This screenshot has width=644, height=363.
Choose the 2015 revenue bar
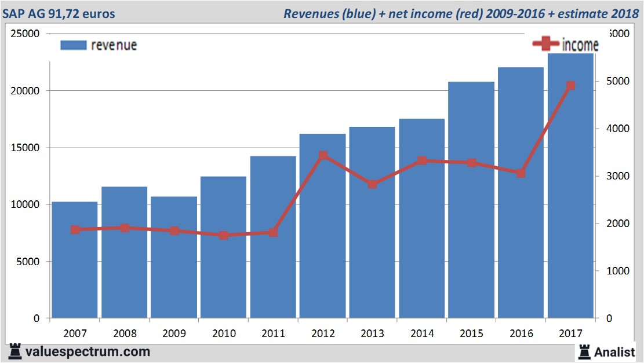coord(471,200)
